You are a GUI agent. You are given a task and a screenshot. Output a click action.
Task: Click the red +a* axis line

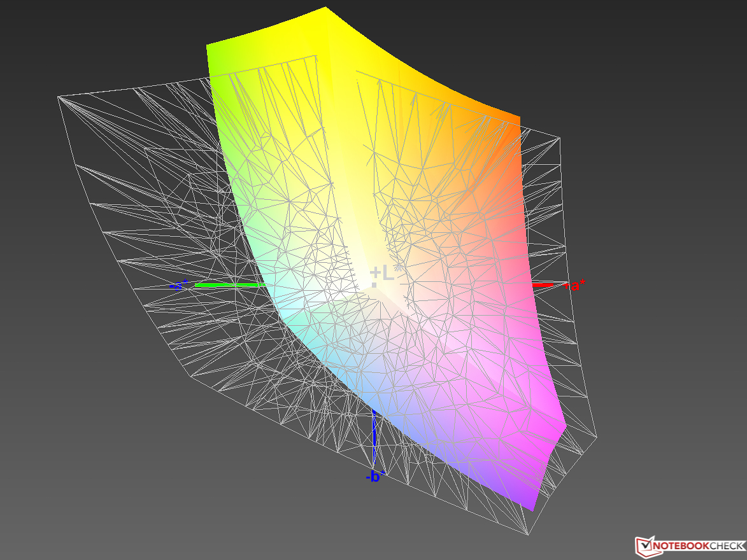pos(543,284)
